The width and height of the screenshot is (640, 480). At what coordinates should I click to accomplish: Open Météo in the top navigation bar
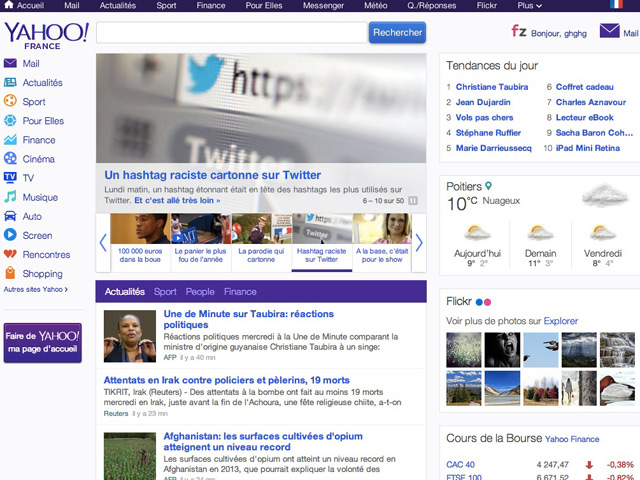click(376, 5)
